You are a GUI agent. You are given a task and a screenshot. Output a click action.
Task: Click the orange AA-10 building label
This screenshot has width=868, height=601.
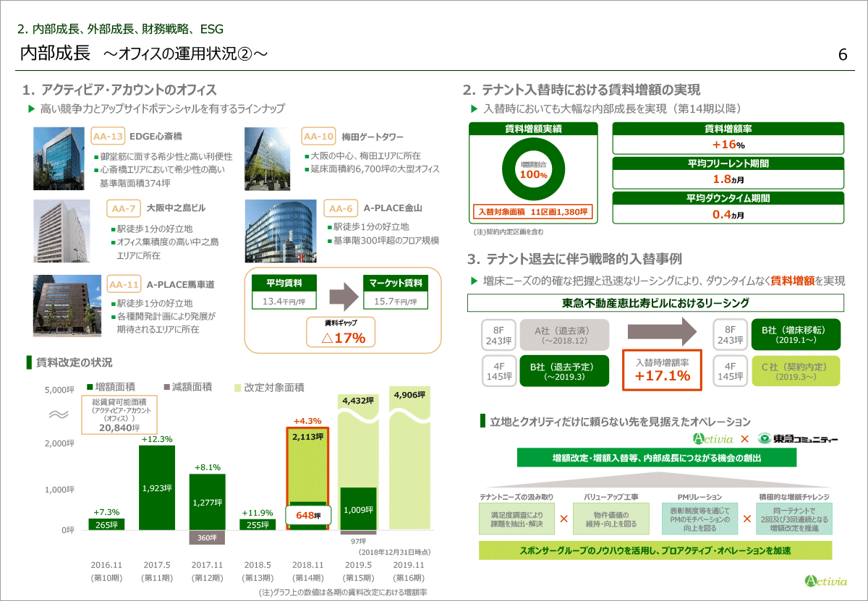tap(319, 136)
